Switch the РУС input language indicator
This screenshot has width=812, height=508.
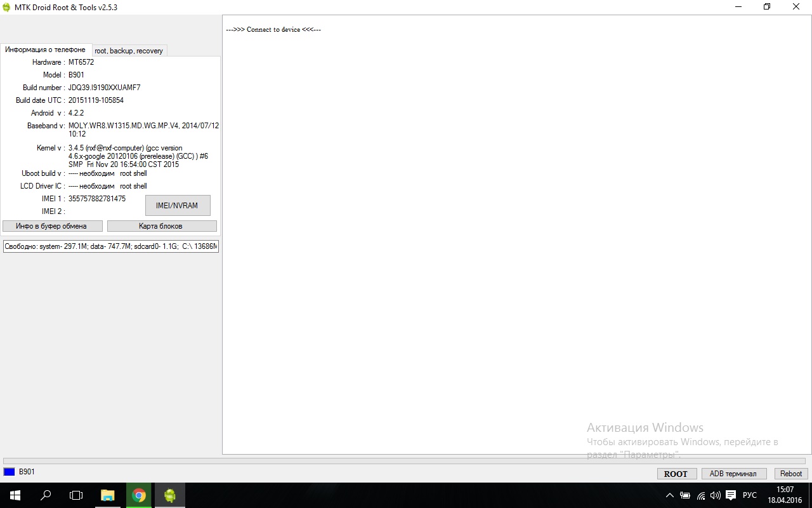pyautogui.click(x=750, y=495)
